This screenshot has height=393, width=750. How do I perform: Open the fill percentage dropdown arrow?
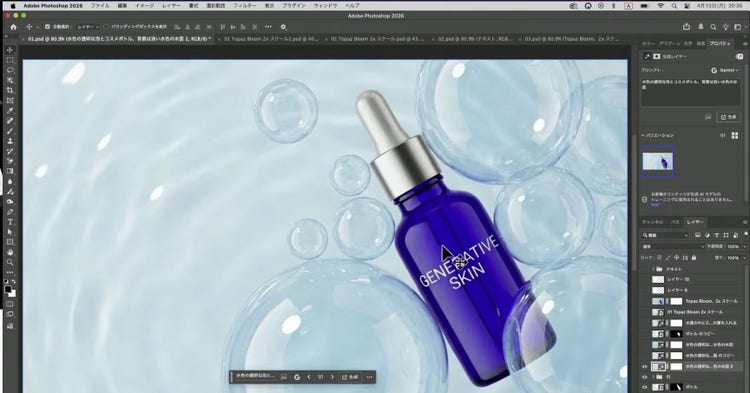point(744,258)
